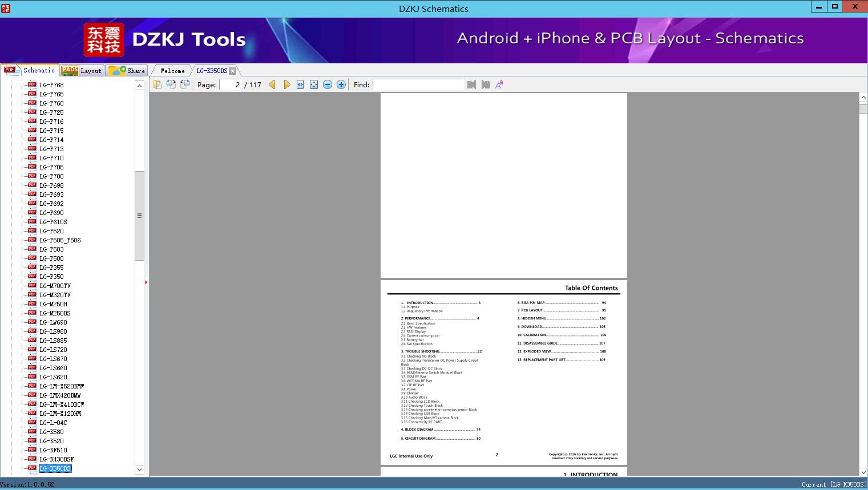Click the PDF icon beside LG-K580
Viewport: 868px width, 490px height.
point(32,431)
